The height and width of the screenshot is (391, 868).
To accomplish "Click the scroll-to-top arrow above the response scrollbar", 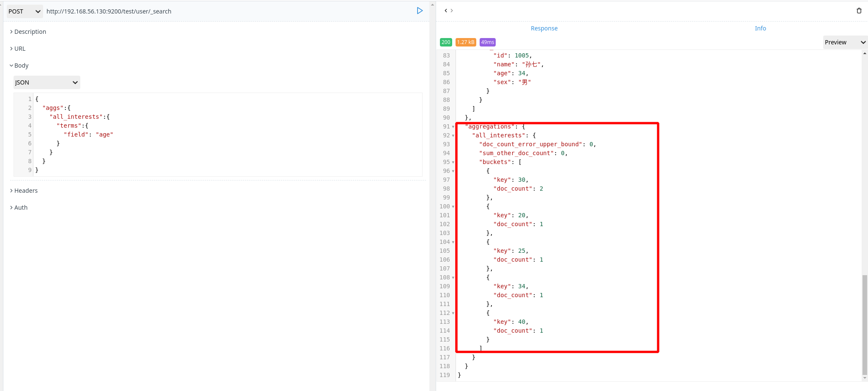I will [x=864, y=52].
